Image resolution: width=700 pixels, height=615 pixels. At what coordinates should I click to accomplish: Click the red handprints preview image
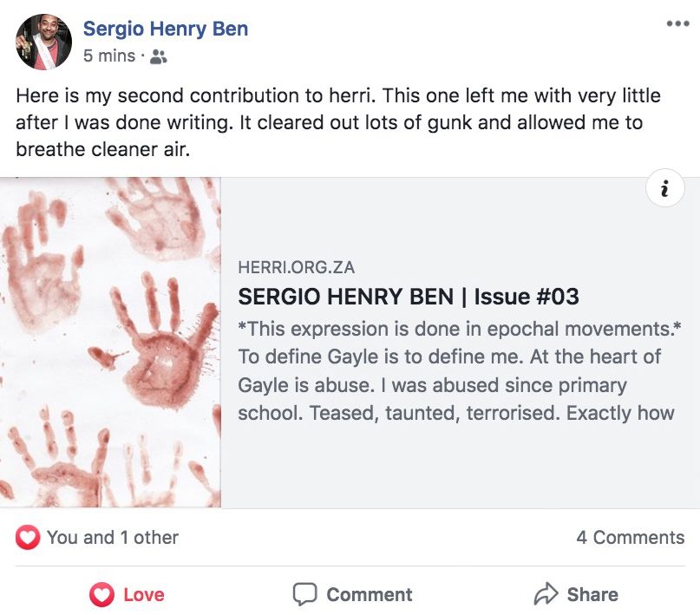(x=110, y=343)
